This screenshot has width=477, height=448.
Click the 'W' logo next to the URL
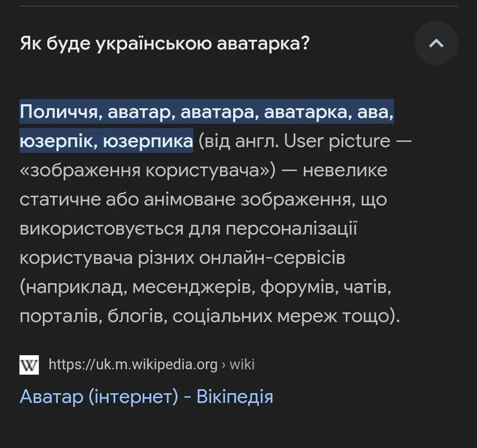(28, 364)
